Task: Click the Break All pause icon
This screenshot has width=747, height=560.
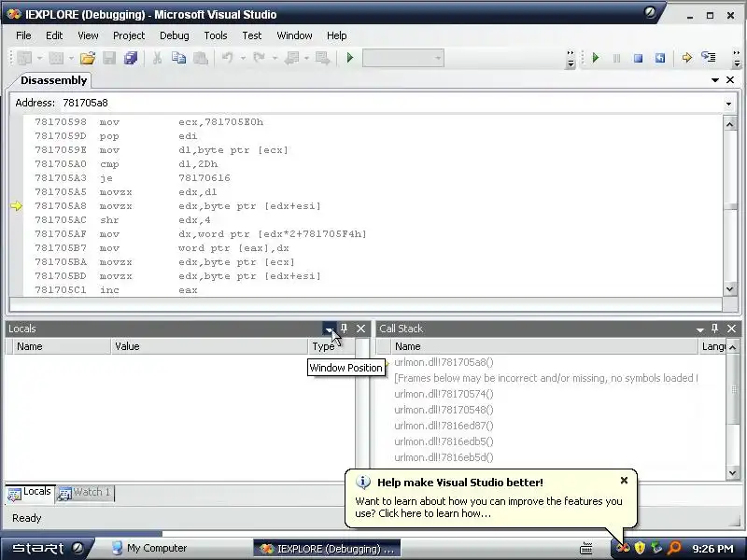Action: click(616, 58)
